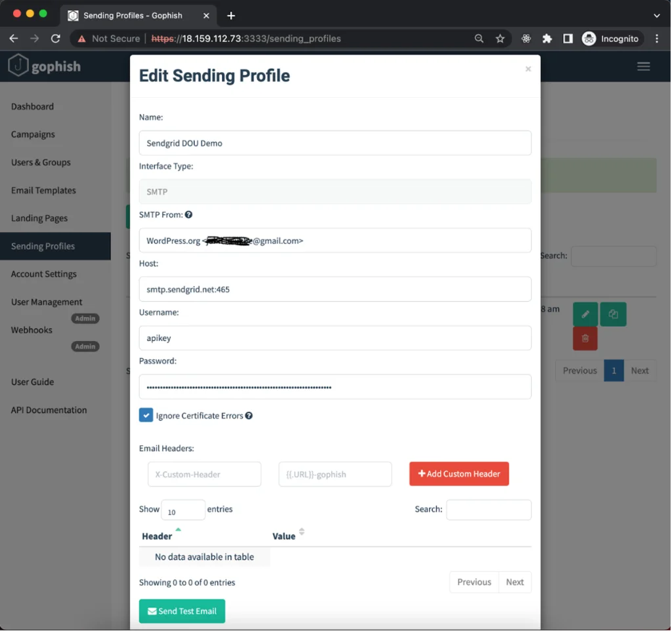
Task: Go to Campaigns in the sidebar
Action: (33, 134)
